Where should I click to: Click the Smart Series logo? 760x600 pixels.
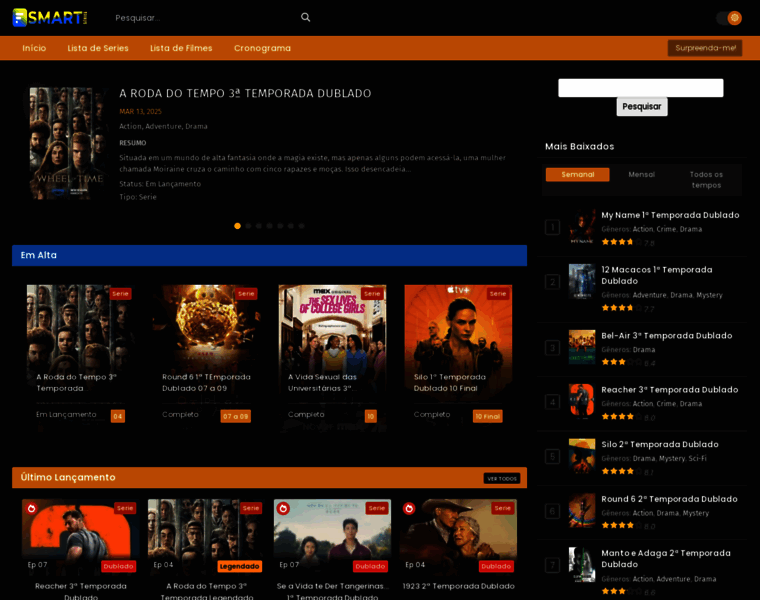point(49,17)
